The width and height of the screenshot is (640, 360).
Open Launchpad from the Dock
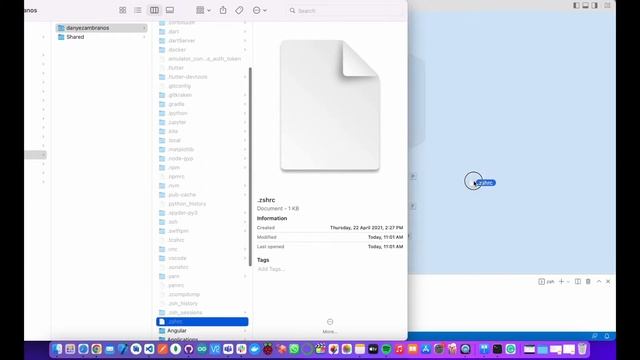(70, 349)
